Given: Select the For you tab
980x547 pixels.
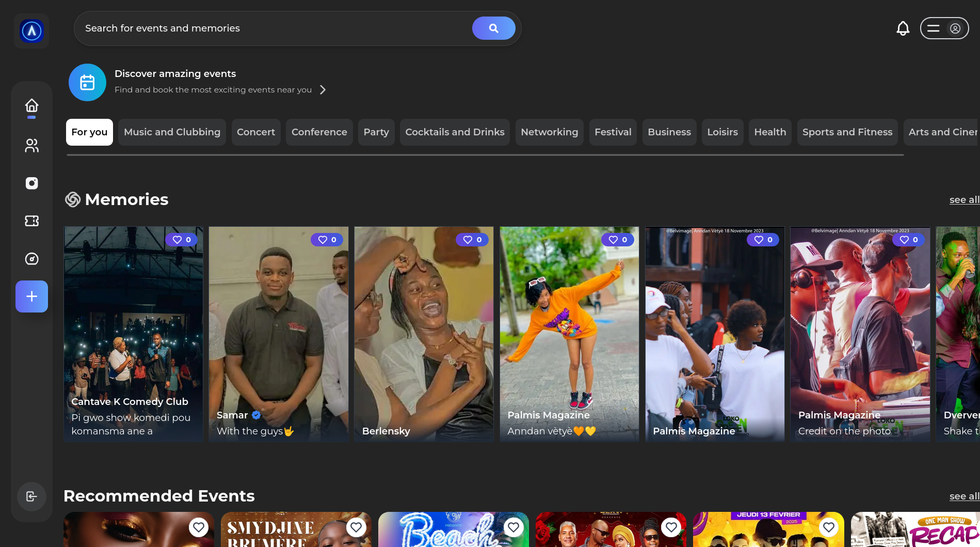Looking at the screenshot, I should coord(89,132).
